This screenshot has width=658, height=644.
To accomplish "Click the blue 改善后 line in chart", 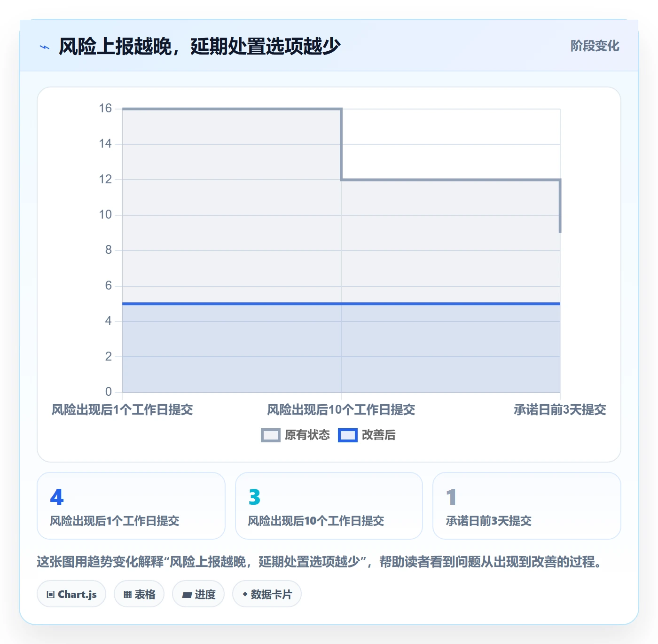I will (x=341, y=304).
